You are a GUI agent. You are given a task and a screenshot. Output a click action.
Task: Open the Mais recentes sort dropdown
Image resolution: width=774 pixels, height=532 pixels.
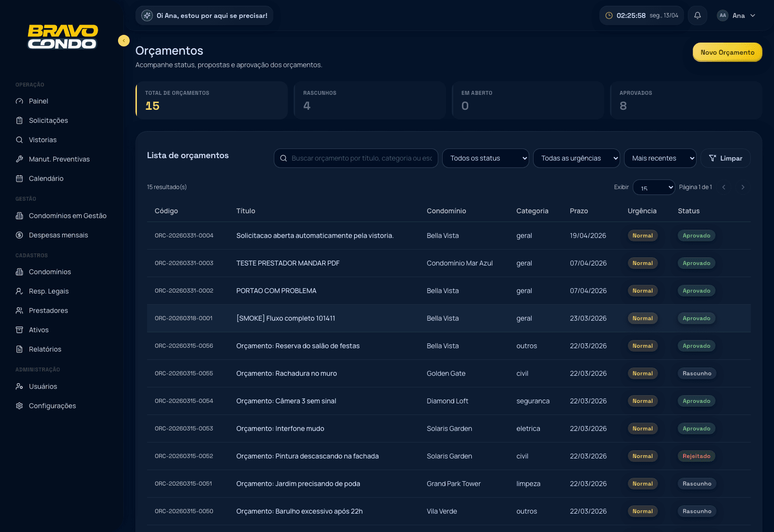660,158
